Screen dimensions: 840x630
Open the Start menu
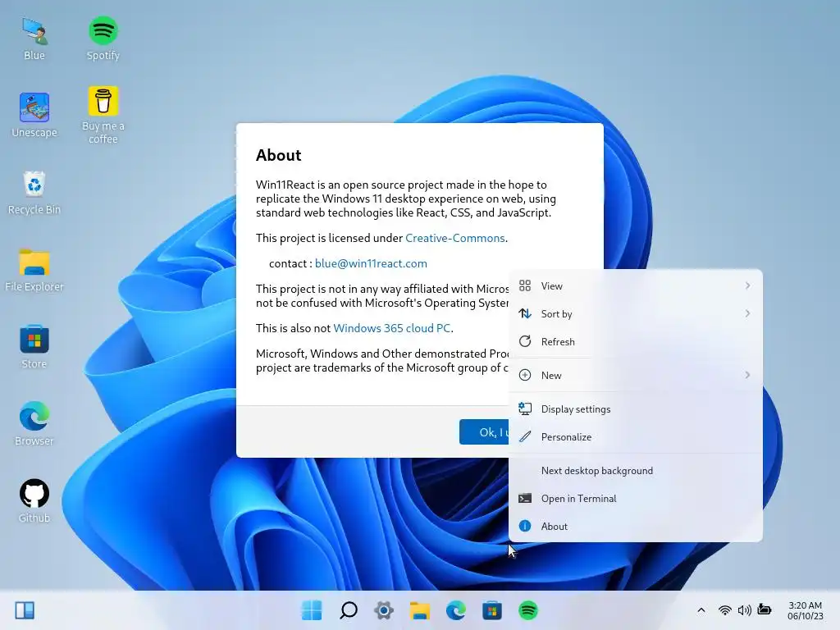[x=312, y=610]
